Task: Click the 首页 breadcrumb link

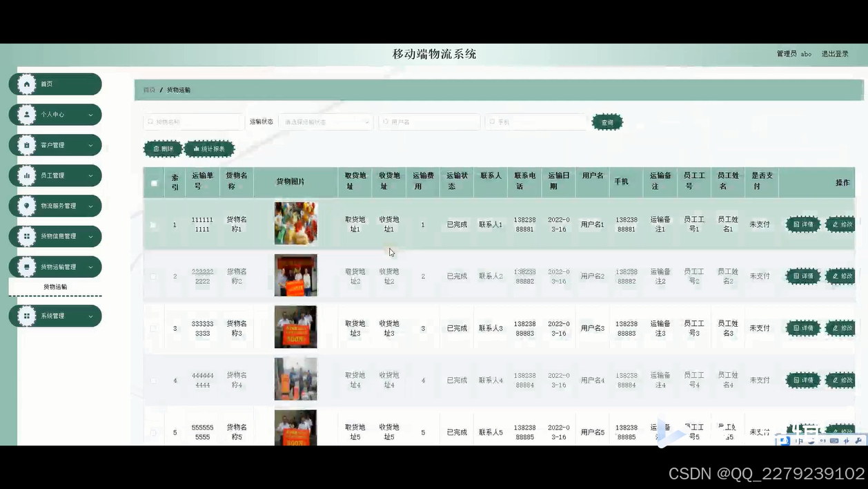Action: coord(148,90)
